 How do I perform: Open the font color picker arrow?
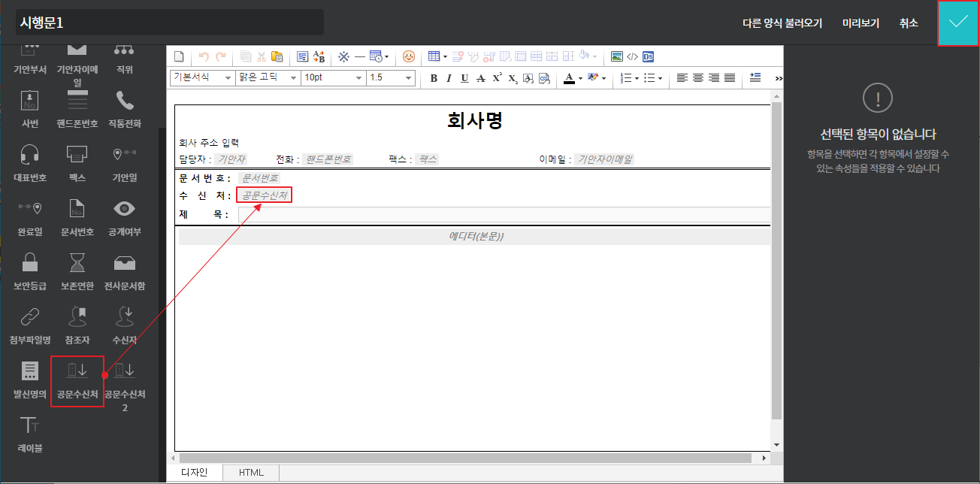tap(580, 78)
